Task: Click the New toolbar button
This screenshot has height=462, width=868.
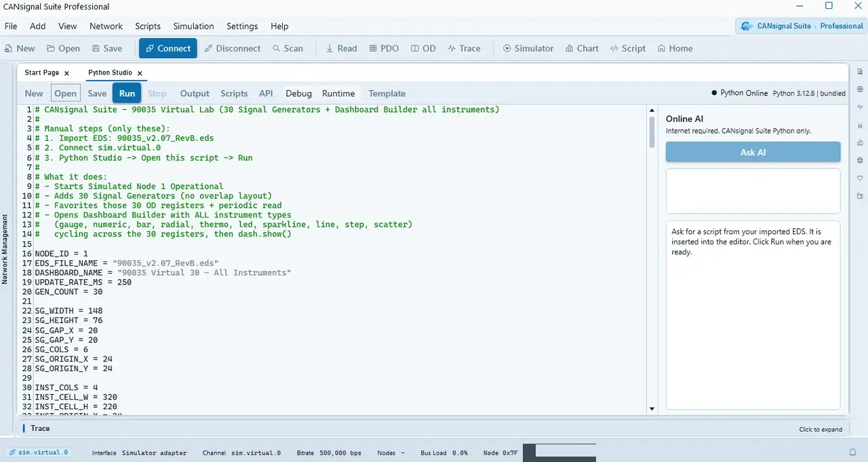Action: [20, 48]
